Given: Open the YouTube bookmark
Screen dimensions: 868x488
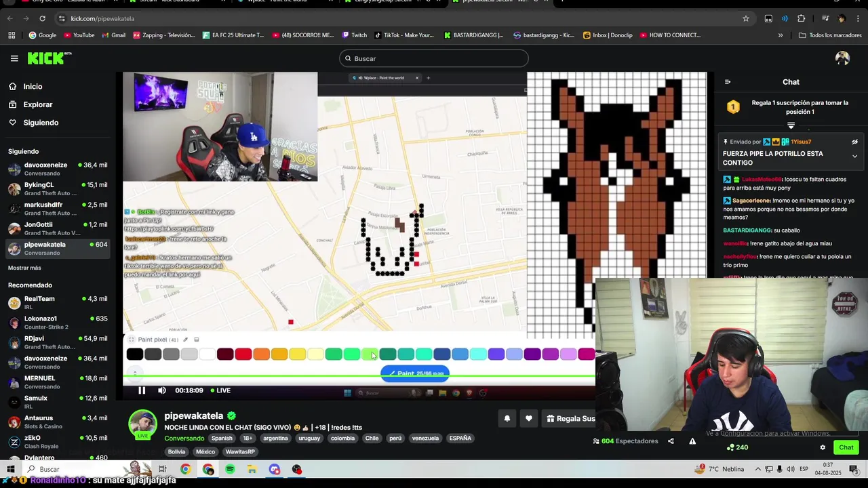Looking at the screenshot, I should click(79, 35).
